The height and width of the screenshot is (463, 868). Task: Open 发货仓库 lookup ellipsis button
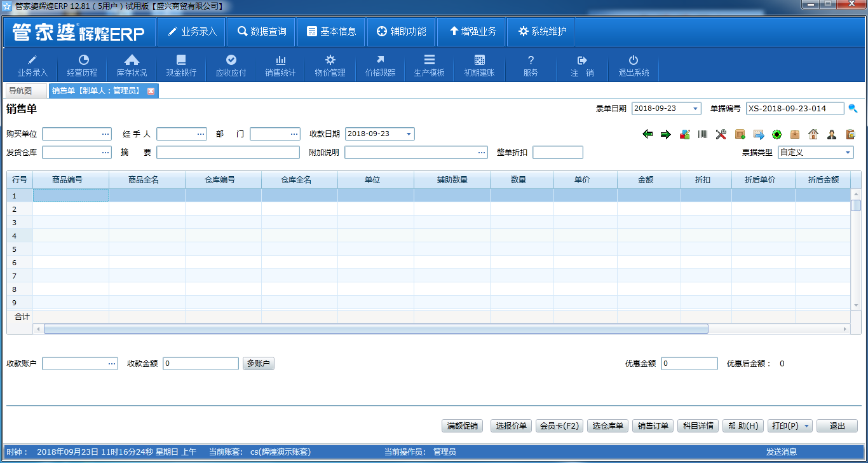pyautogui.click(x=105, y=153)
